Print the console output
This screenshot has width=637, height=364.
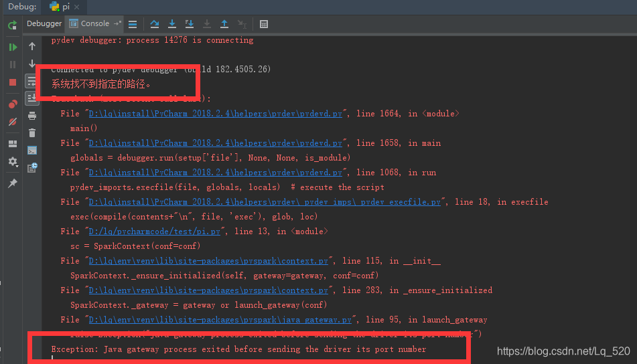(32, 116)
